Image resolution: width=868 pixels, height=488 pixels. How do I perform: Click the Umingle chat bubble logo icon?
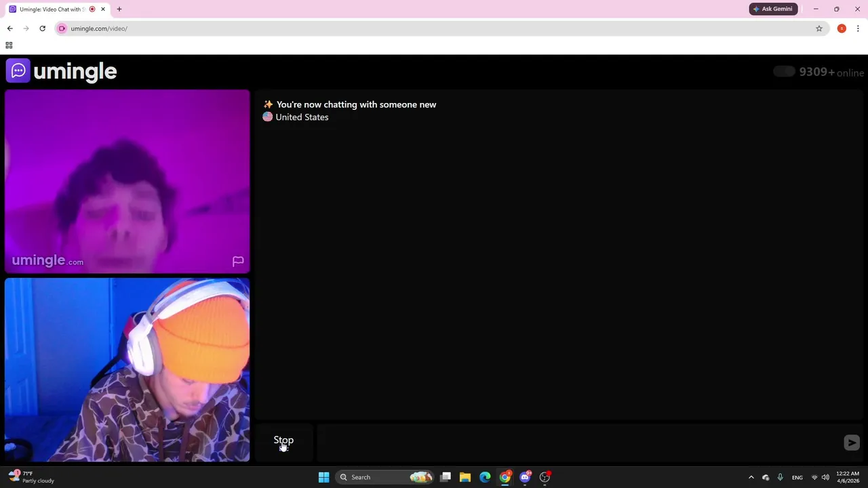pos(18,70)
